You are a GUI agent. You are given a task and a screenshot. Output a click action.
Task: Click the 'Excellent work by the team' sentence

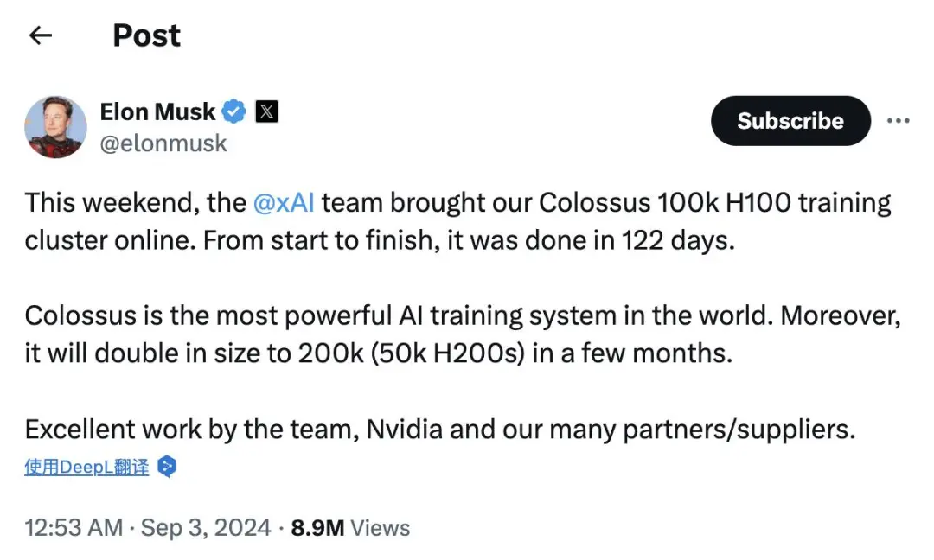coord(439,430)
